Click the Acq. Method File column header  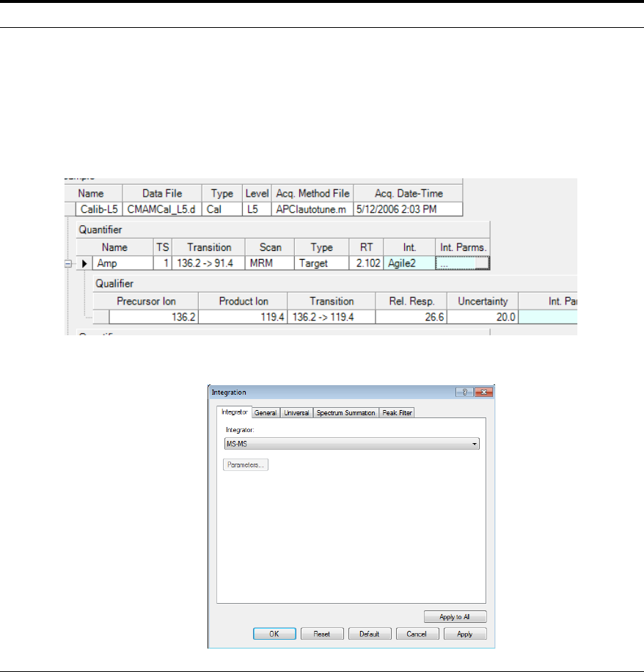coord(312,193)
